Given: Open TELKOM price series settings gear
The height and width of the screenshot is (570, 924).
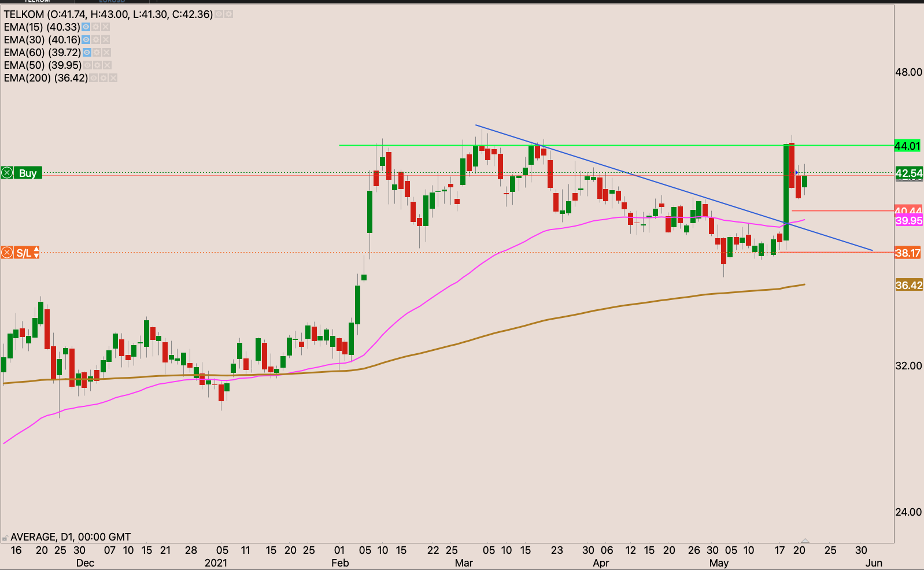Looking at the screenshot, I should tap(228, 14).
